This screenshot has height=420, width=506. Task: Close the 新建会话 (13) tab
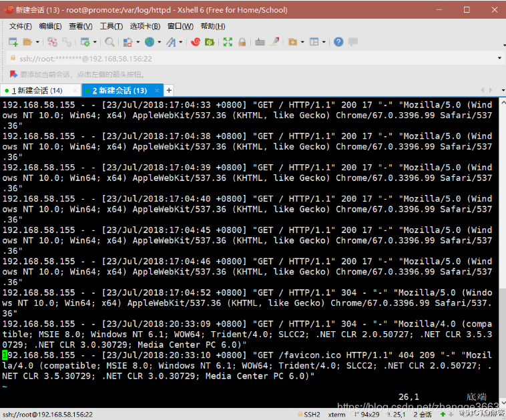pyautogui.click(x=157, y=91)
